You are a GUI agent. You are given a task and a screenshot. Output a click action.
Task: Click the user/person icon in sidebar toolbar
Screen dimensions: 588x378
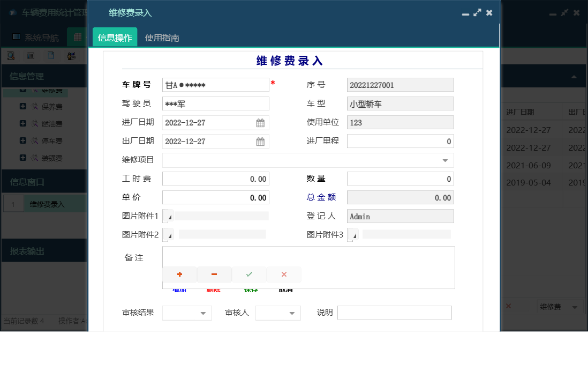click(71, 56)
